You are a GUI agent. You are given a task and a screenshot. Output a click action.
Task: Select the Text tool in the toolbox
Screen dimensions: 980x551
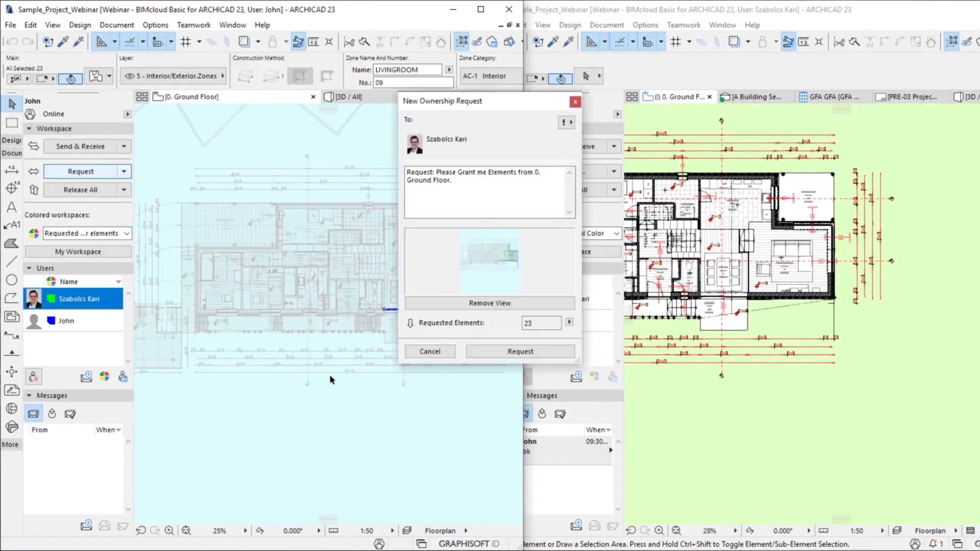click(x=11, y=207)
